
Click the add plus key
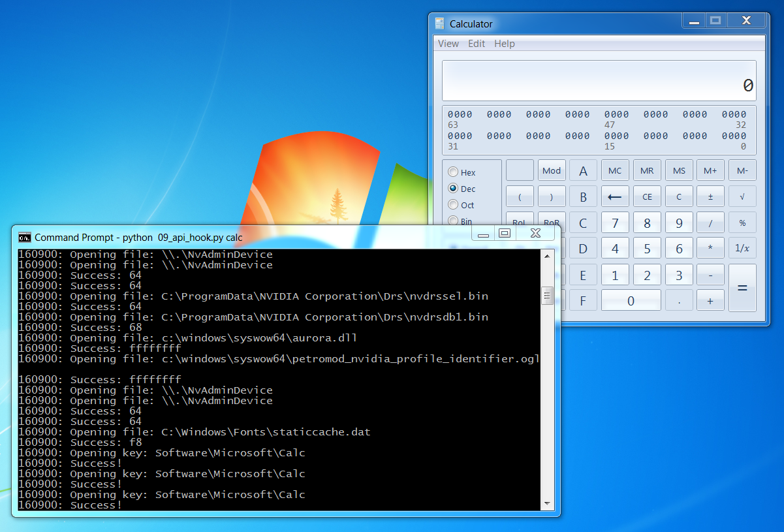point(710,300)
